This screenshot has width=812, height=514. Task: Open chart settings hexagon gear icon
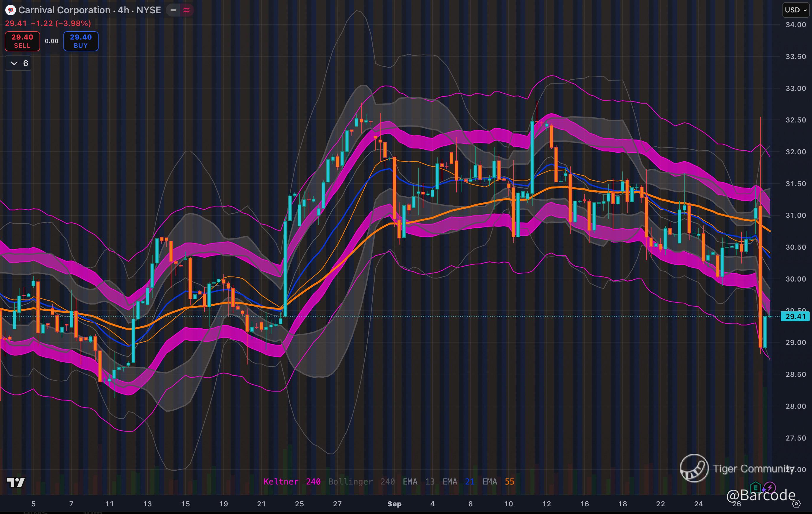point(796,504)
